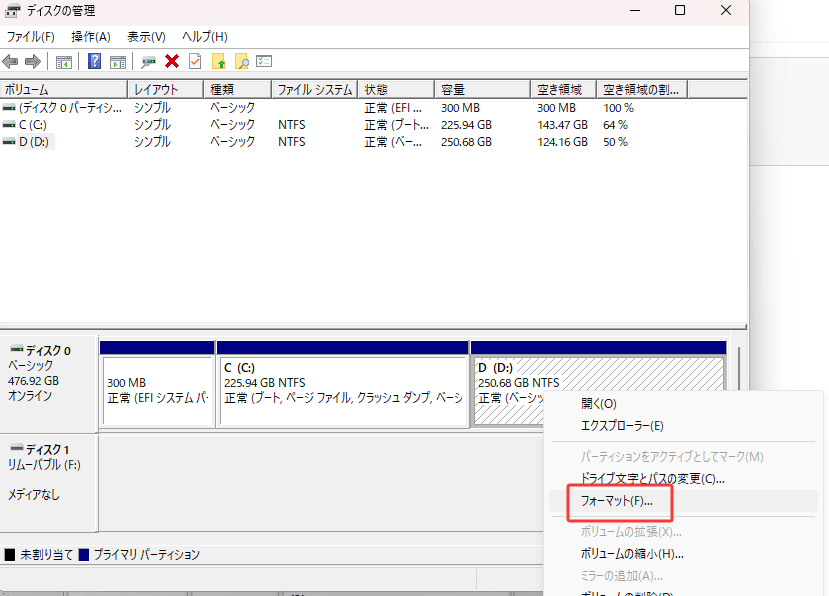Click the connect/rescan disk toolbar icon
The image size is (829, 596).
[x=149, y=61]
